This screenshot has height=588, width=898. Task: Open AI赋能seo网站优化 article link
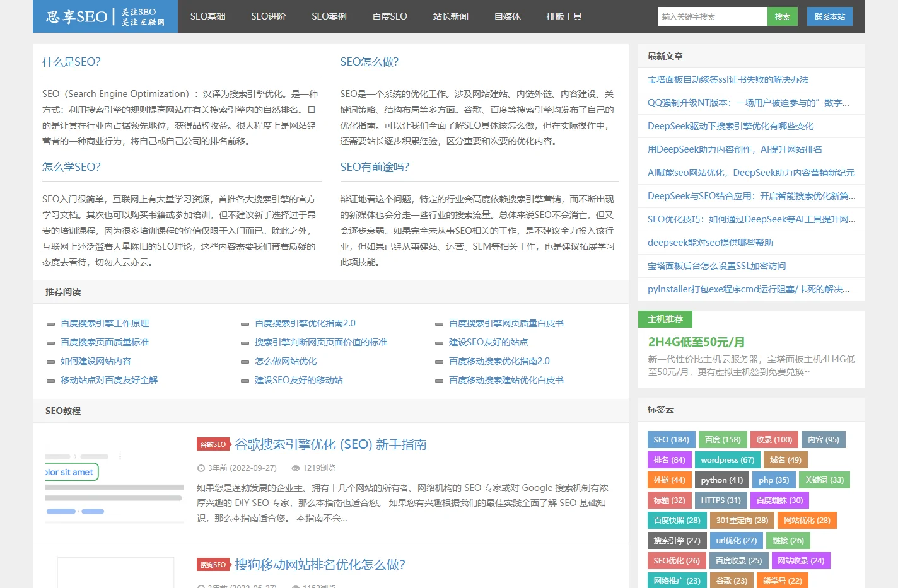(751, 173)
